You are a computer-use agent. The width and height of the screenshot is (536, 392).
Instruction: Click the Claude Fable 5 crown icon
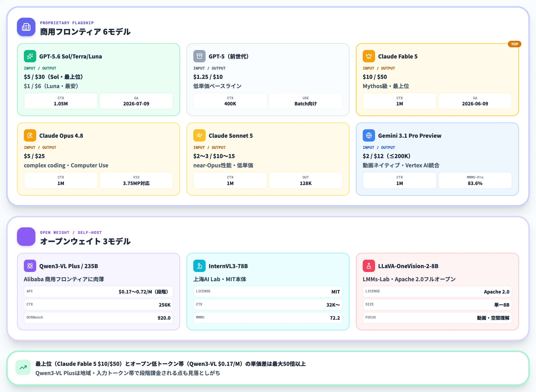point(368,56)
